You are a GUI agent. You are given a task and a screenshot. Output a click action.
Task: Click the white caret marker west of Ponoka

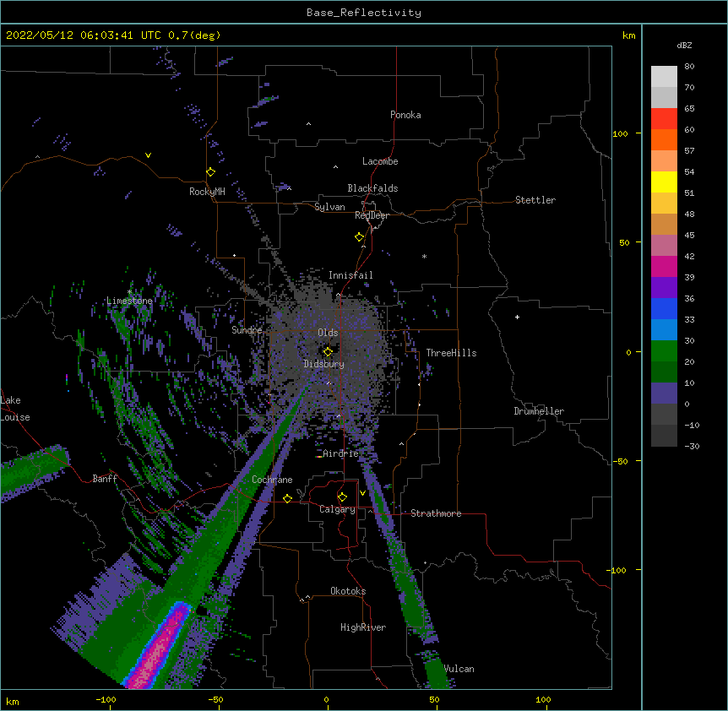pyautogui.click(x=309, y=124)
